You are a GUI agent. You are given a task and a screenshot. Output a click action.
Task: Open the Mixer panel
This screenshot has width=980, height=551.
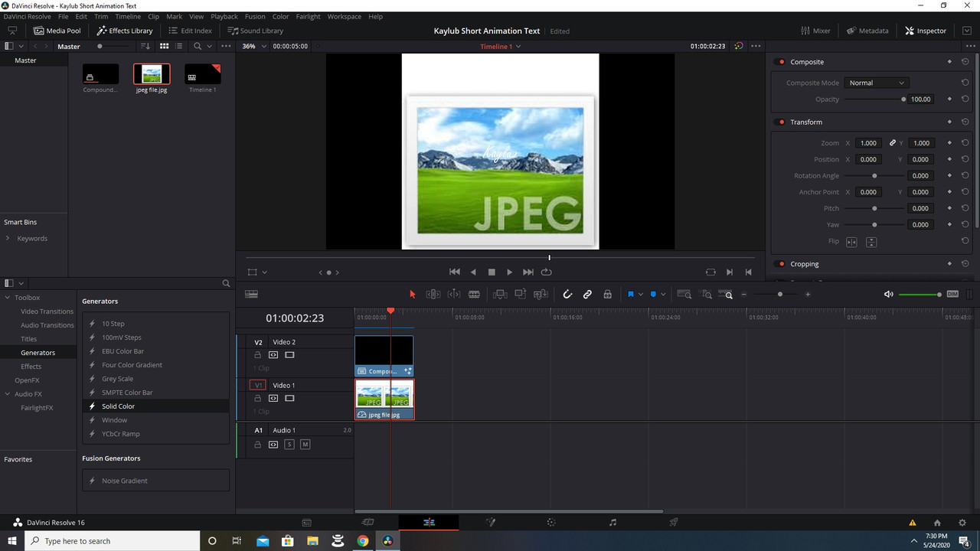click(816, 31)
